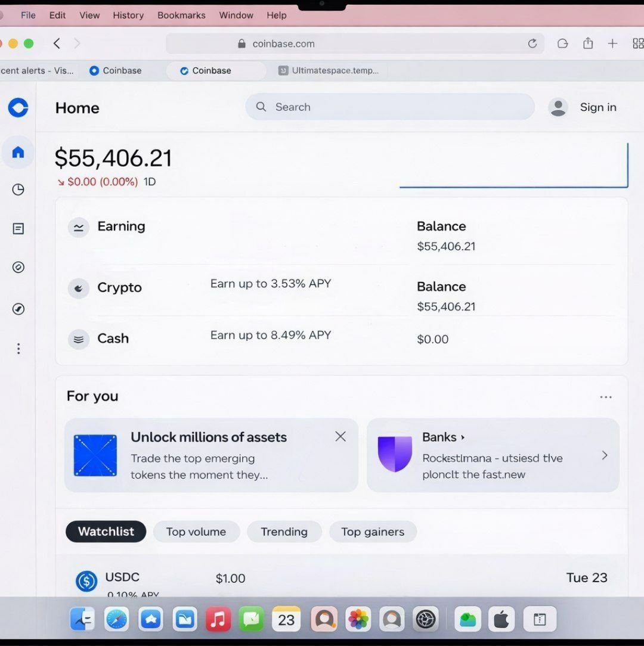Viewport: 644px width, 646px height.
Task: Select the 1D time range label
Action: click(x=150, y=182)
